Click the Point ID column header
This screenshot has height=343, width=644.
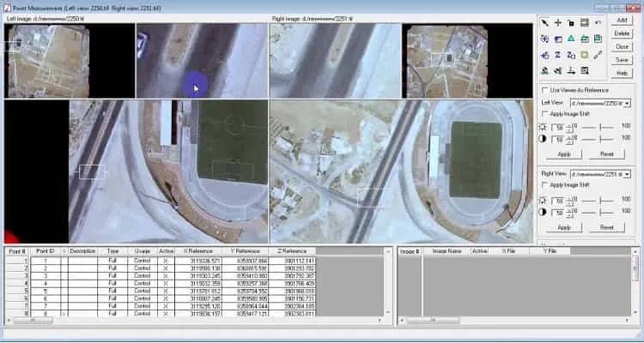point(46,250)
